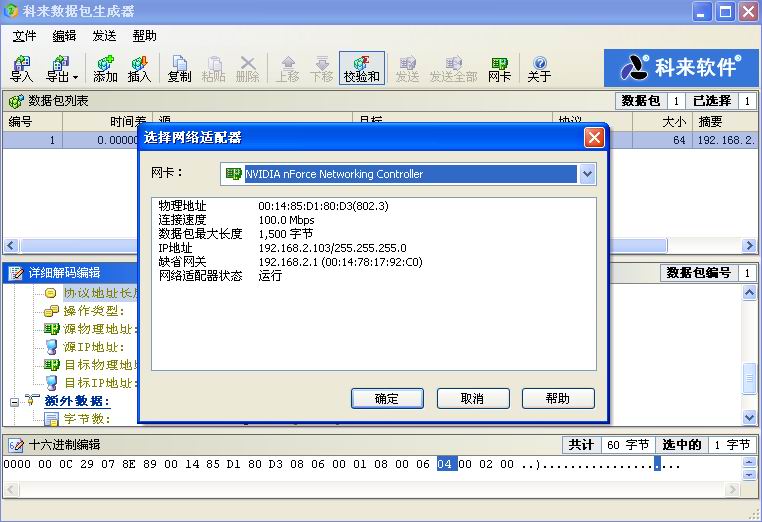Click the 发送全部 (Send all) icon
This screenshot has height=522, width=762.
(x=453, y=69)
